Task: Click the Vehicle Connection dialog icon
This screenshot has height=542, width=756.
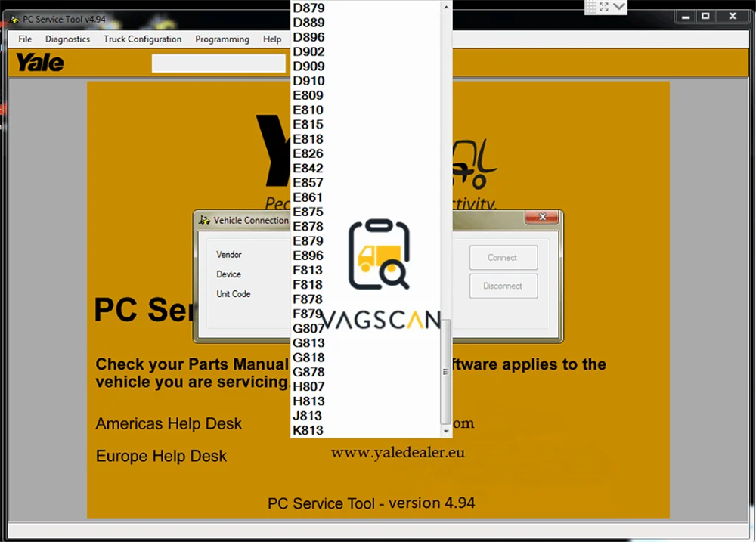Action: (x=204, y=220)
